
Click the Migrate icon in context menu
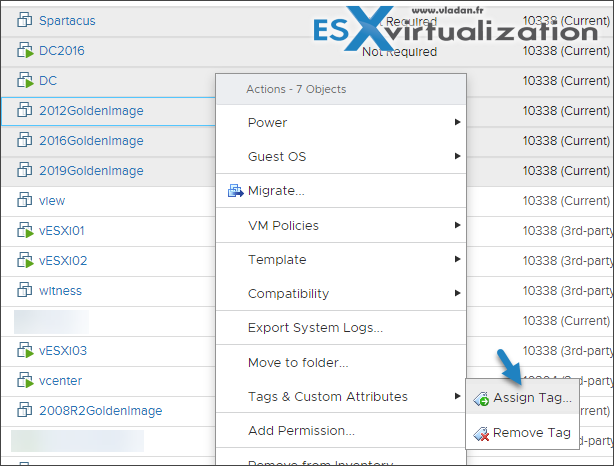point(235,191)
